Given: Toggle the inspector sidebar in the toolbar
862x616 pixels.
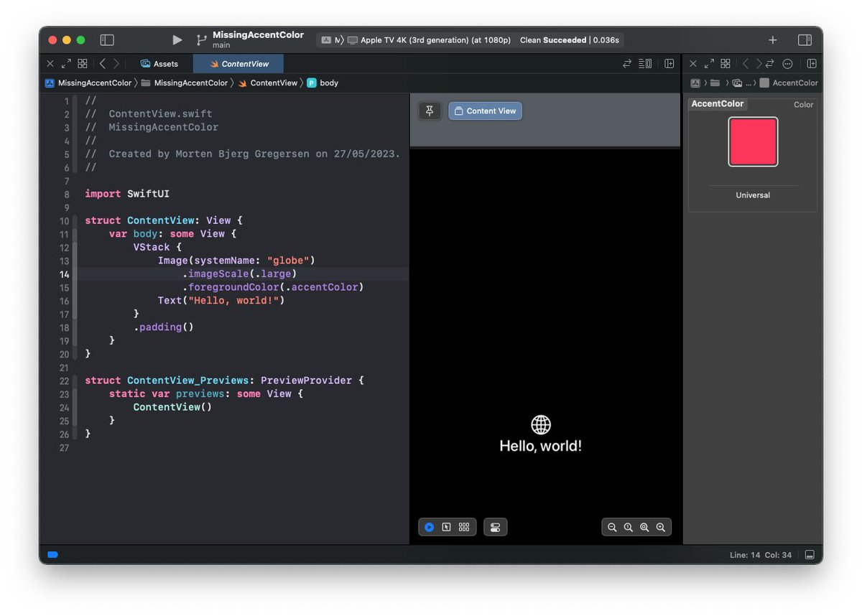Looking at the screenshot, I should [x=805, y=40].
